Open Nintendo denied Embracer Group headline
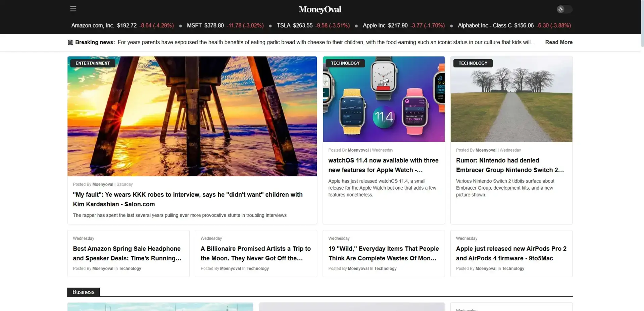Image resolution: width=644 pixels, height=311 pixels. click(509, 165)
